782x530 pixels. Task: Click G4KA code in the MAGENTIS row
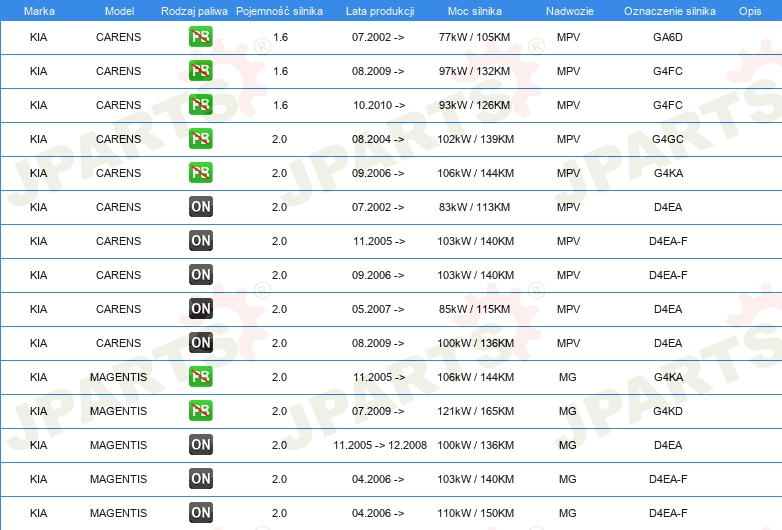pyautogui.click(x=668, y=377)
